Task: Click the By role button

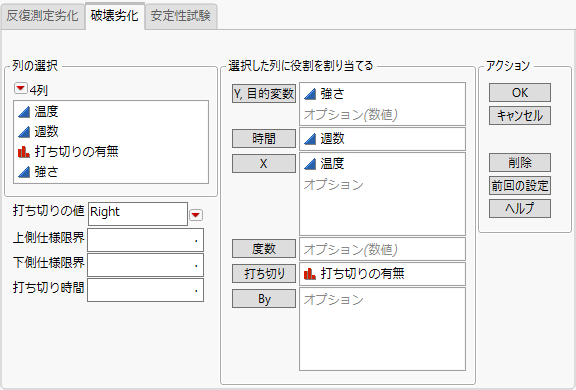Action: [x=264, y=299]
